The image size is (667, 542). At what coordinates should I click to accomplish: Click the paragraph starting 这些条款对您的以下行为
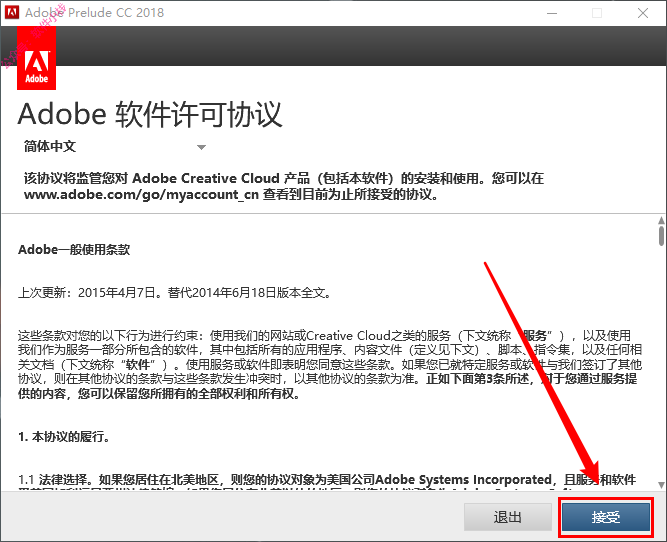pos(330,364)
